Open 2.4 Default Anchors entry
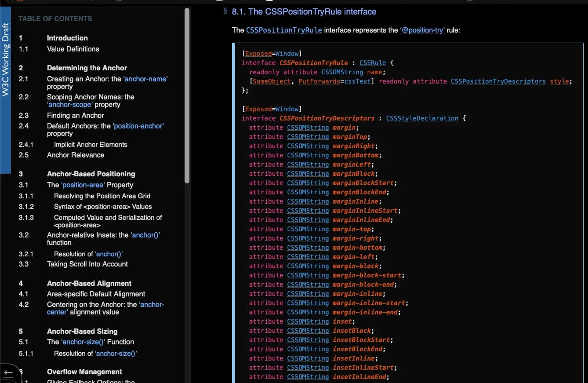The width and height of the screenshot is (588, 383). coord(105,130)
